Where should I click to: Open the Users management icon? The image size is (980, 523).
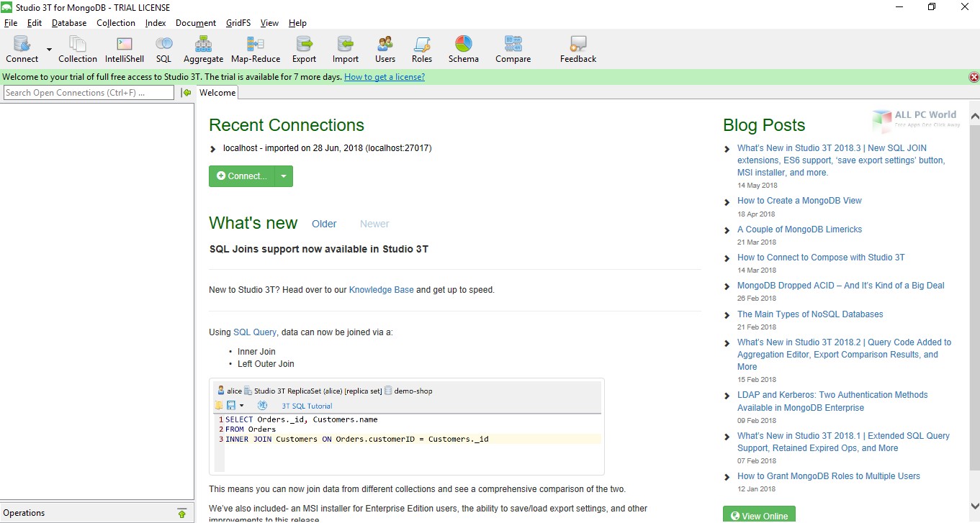pos(385,50)
